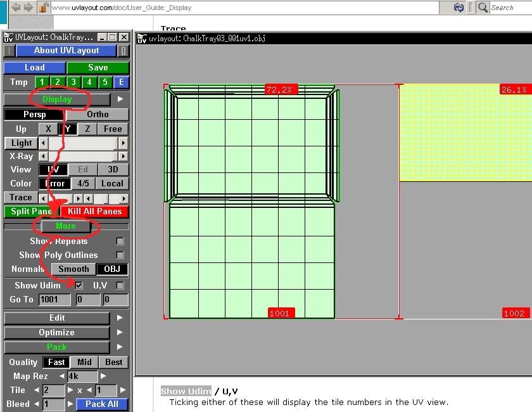532x412 pixels.
Task: Set Normals to Smooth
Action: click(73, 269)
